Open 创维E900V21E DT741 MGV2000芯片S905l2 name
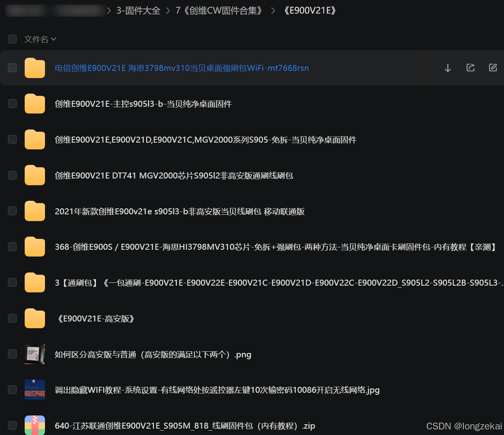The width and height of the screenshot is (504, 435). click(x=174, y=176)
